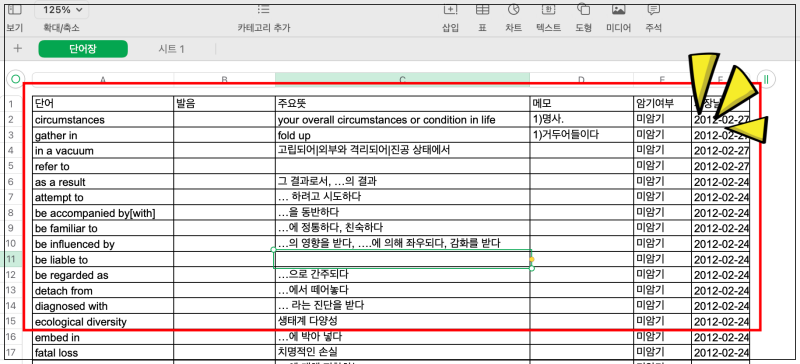Click the cell 'as a result'

(103, 182)
